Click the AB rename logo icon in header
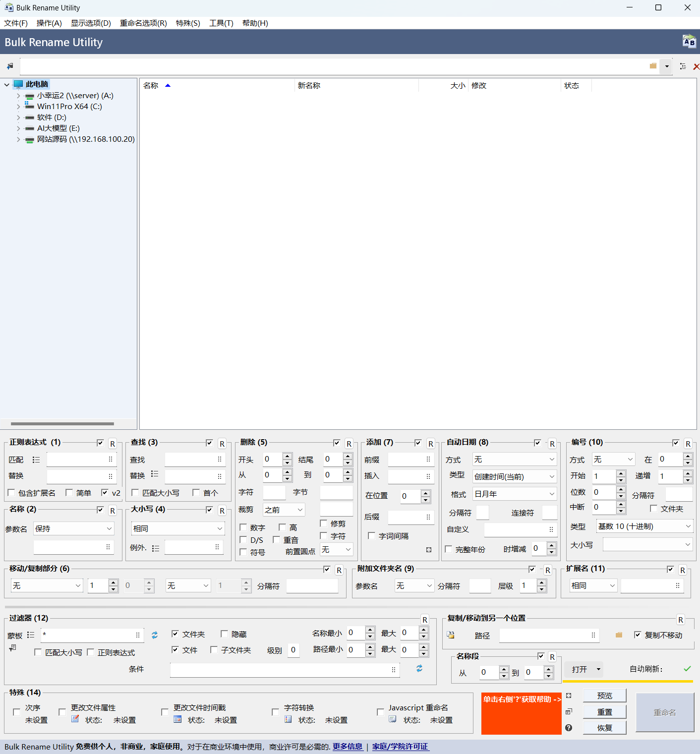Viewport: 700px width, 754px height. pyautogui.click(x=689, y=41)
